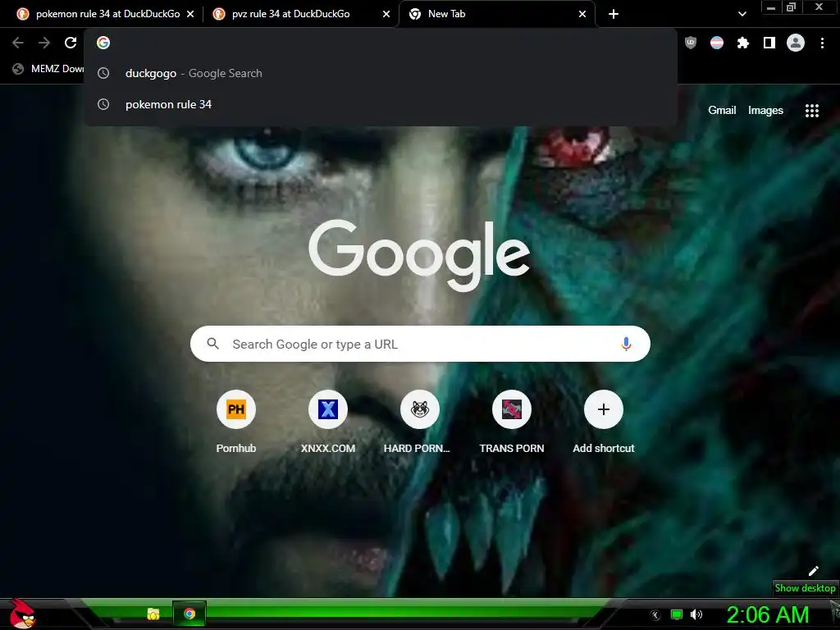This screenshot has width=840, height=630.
Task: Open the profile avatar menu
Action: [x=796, y=43]
